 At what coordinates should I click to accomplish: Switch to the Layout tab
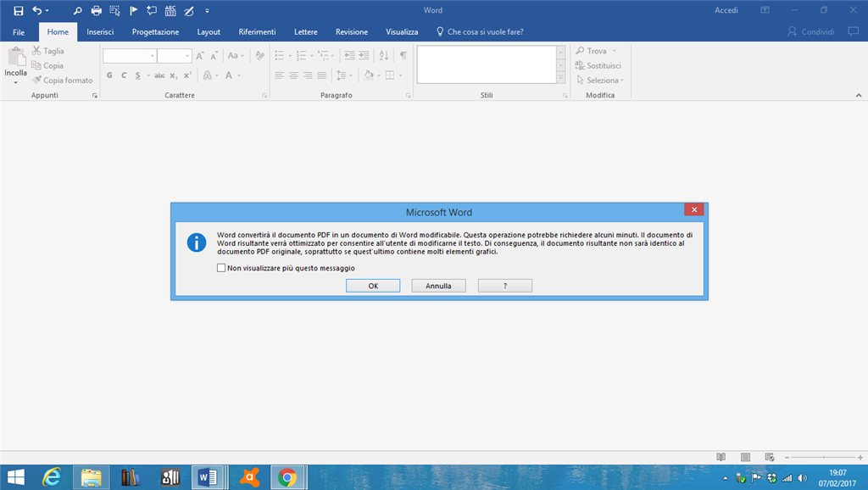209,32
